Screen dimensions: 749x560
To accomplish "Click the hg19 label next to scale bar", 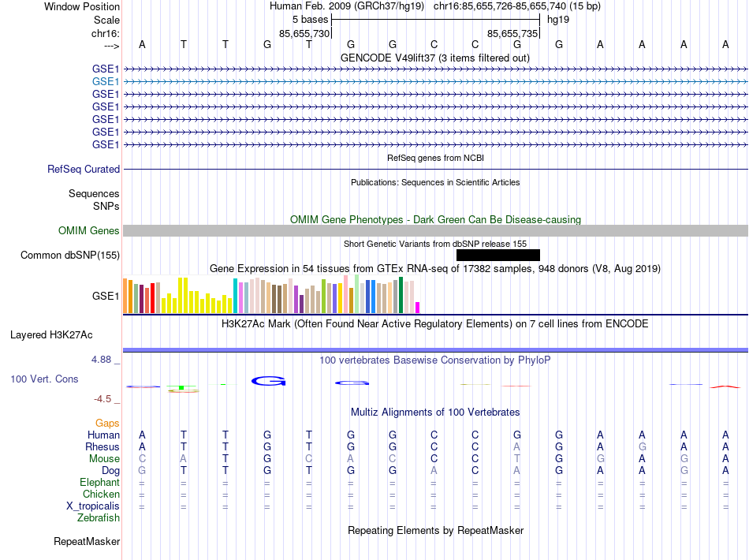I will [558, 20].
